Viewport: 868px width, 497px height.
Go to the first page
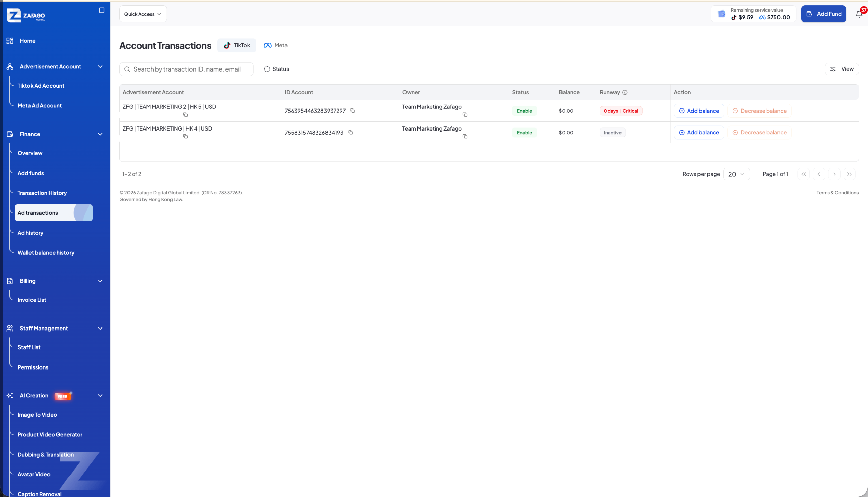click(x=804, y=174)
